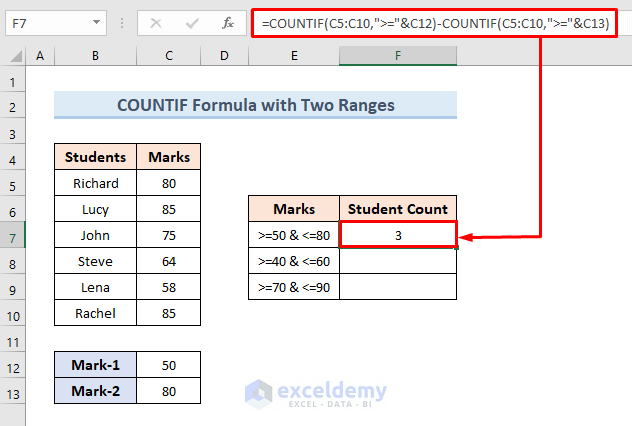632x426 pixels.
Task: Select the 'Students' header cell
Action: pyautogui.click(x=96, y=157)
